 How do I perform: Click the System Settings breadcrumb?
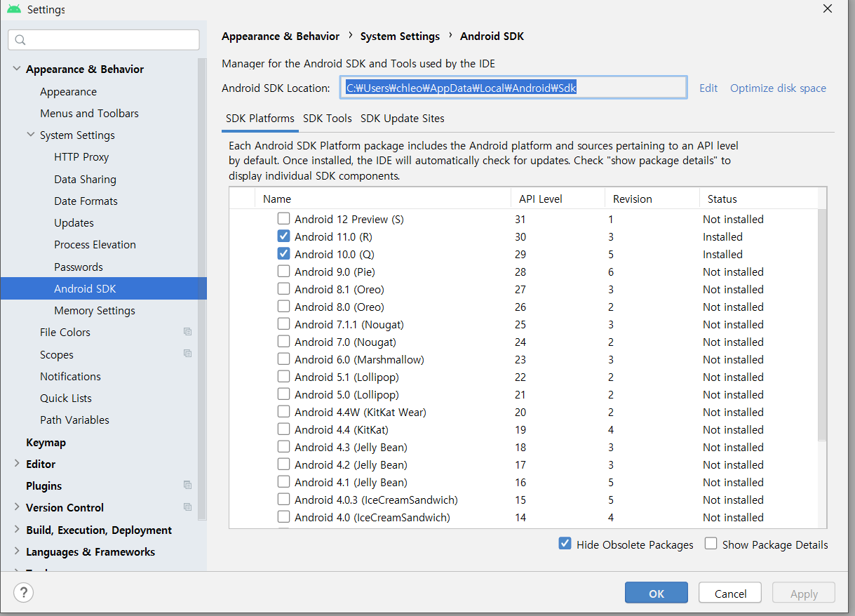tap(400, 36)
